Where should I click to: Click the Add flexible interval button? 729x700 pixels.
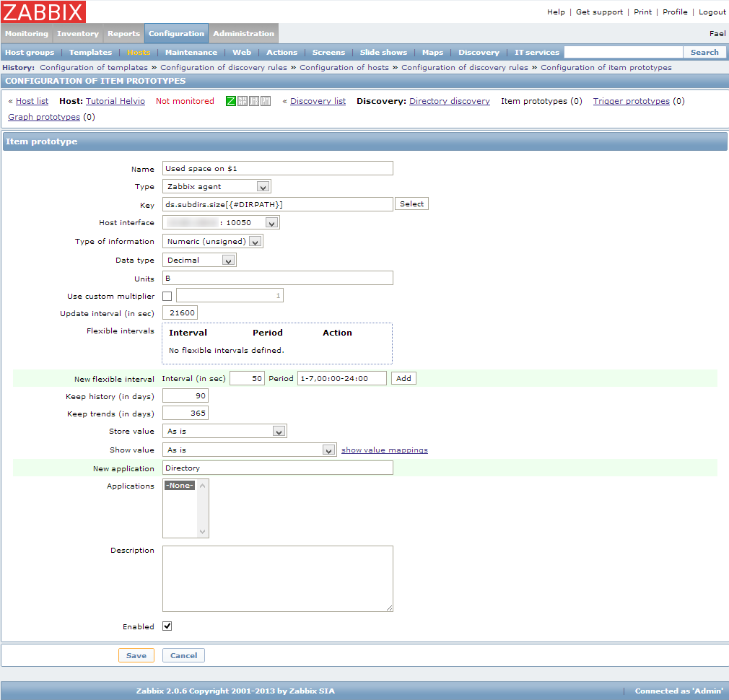click(x=403, y=378)
